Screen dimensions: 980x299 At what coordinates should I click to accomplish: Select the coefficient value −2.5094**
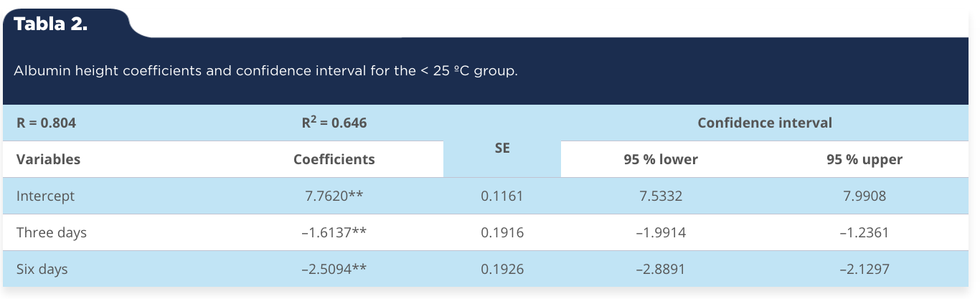[x=334, y=269]
